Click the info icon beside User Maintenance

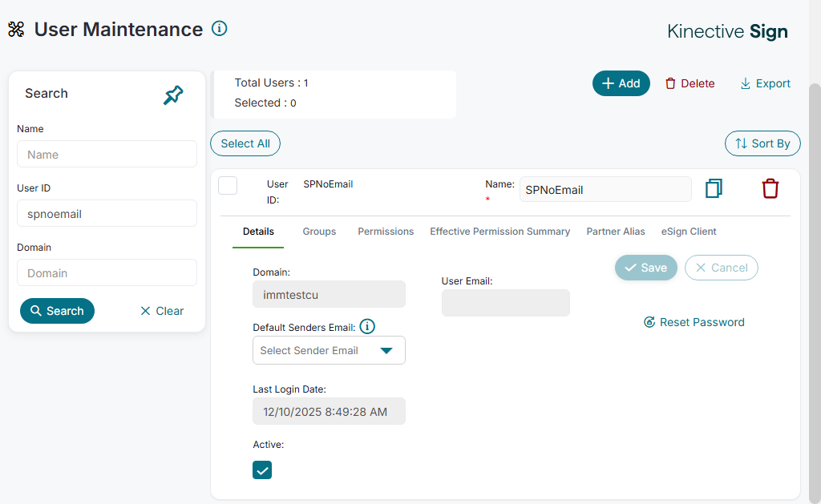[220, 29]
